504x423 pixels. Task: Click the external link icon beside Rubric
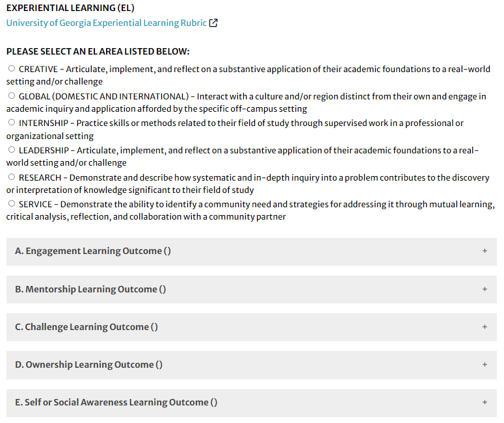click(213, 23)
